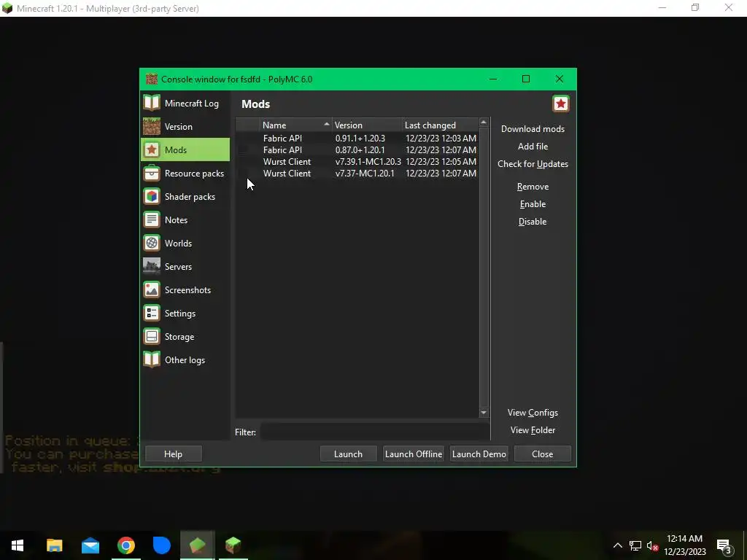Click the first Fabric API name cell
Image resolution: width=747 pixels, height=560 pixels.
pos(282,138)
